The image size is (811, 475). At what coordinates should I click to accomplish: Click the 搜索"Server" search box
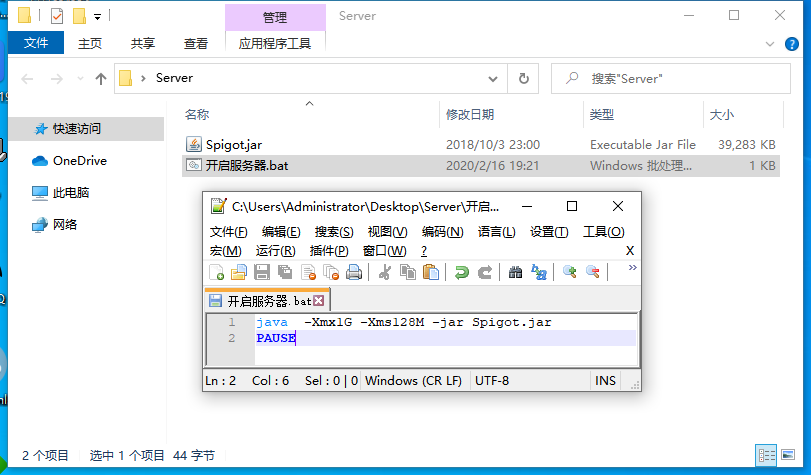point(671,79)
